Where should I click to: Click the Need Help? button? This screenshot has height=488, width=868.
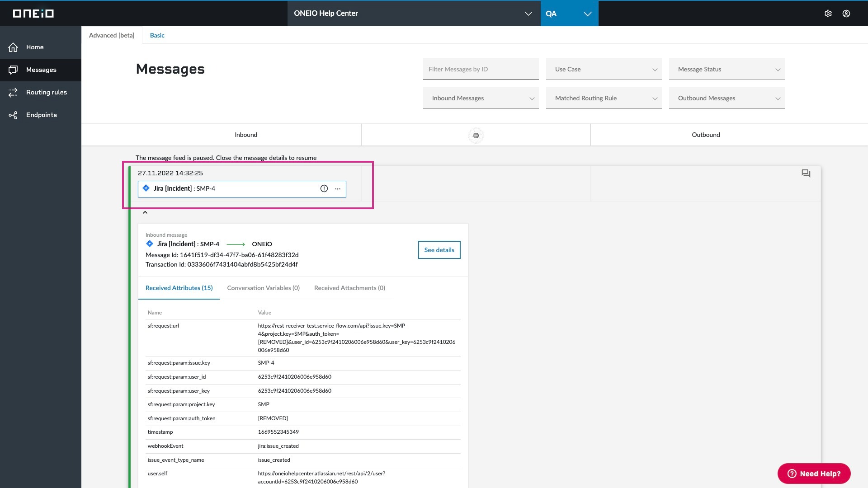[814, 474]
